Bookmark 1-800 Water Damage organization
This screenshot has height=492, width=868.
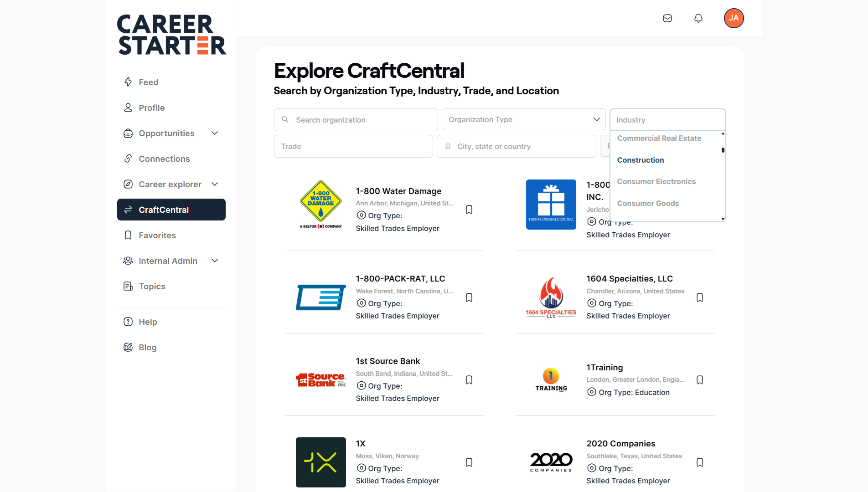[x=469, y=210]
